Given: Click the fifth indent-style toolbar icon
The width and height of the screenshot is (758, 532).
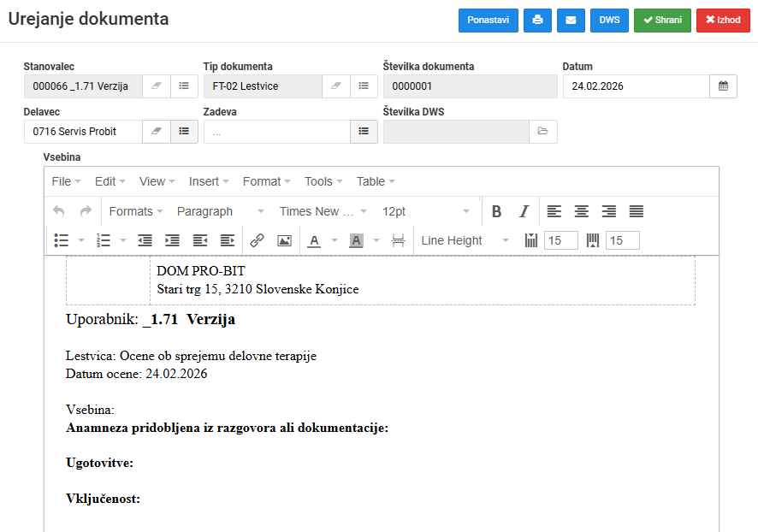Looking at the screenshot, I should pos(200,240).
